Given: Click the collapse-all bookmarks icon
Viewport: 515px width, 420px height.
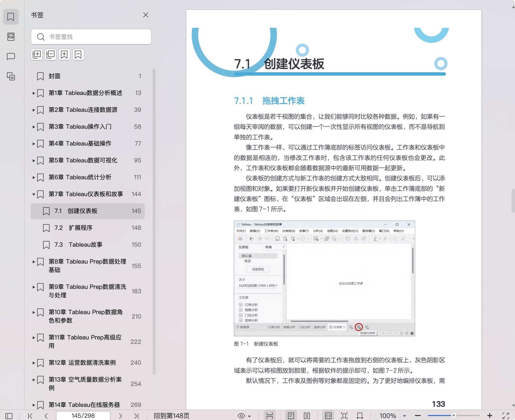Looking at the screenshot, I should pos(51,54).
